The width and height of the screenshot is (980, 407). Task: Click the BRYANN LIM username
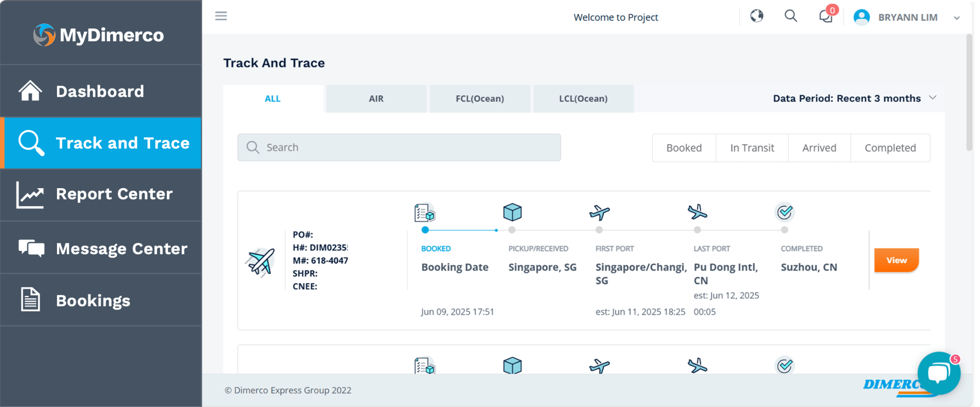point(908,18)
